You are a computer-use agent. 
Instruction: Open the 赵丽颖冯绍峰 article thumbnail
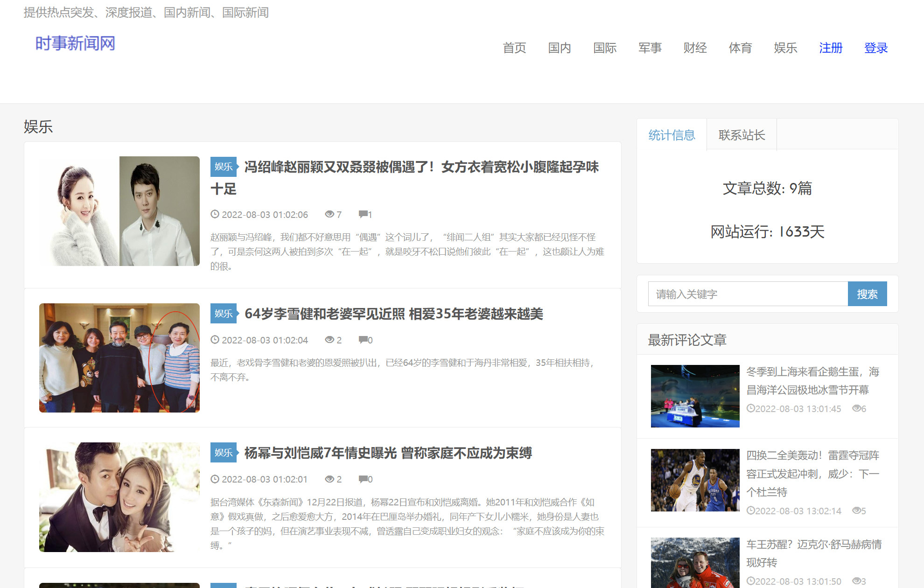click(x=119, y=211)
